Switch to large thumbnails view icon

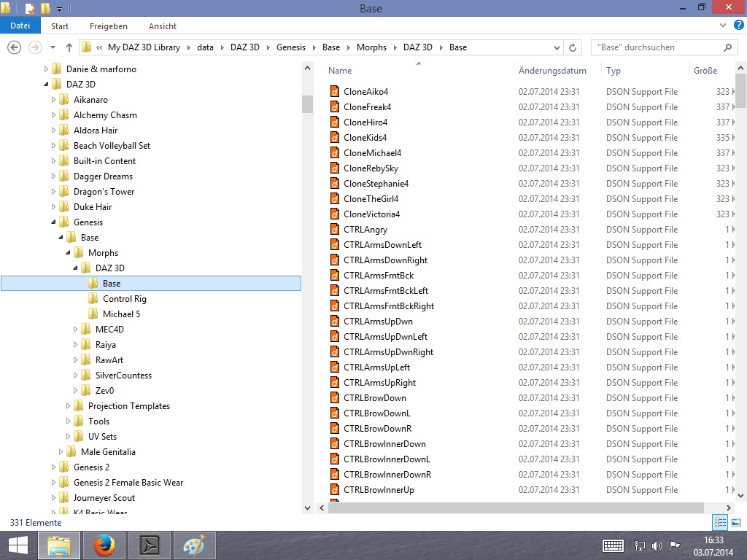[736, 522]
